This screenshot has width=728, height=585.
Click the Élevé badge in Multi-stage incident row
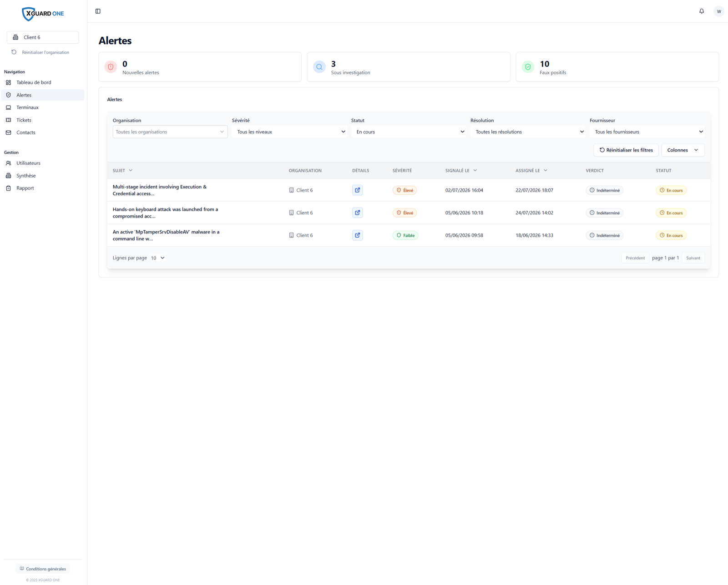click(405, 190)
